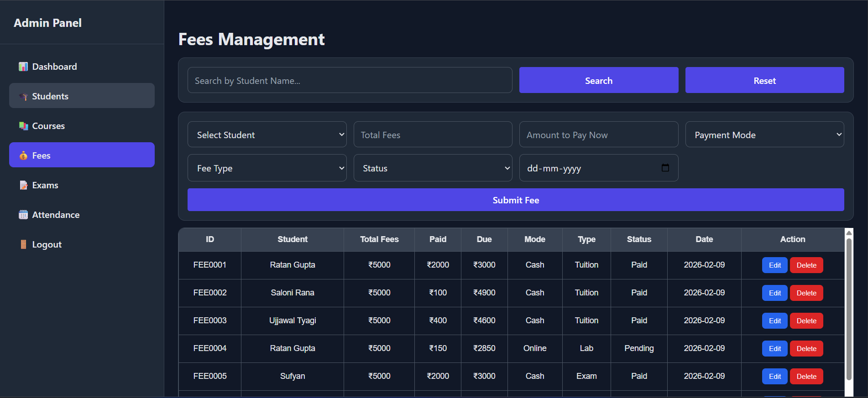
Task: Click the Exams notepad icon
Action: click(23, 185)
